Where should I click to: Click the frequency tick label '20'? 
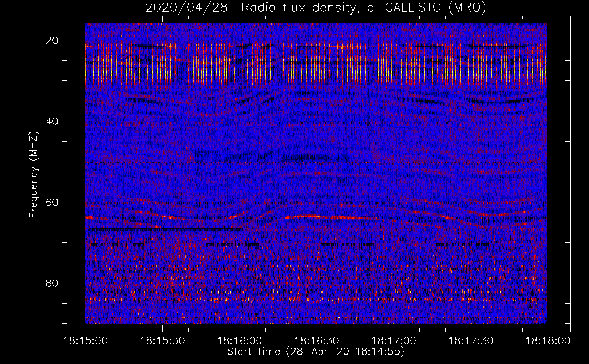coord(52,40)
